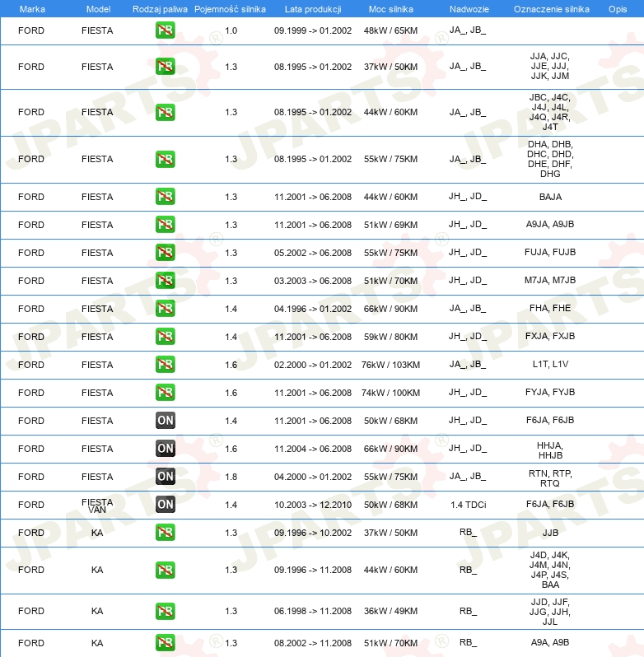
Task: Click ON diesel icon in Fiesta Van row
Action: point(165,505)
